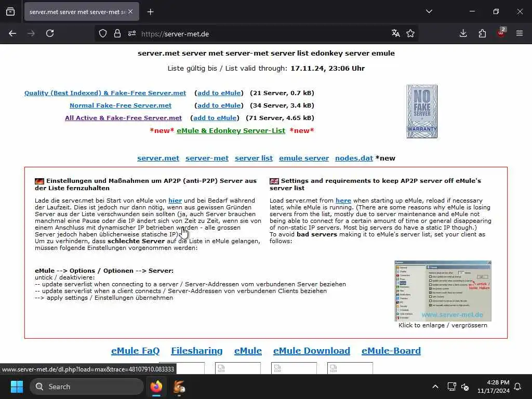Image resolution: width=532 pixels, height=399 pixels.
Task: Open the clock showing 4:28 PM
Action: click(x=494, y=387)
